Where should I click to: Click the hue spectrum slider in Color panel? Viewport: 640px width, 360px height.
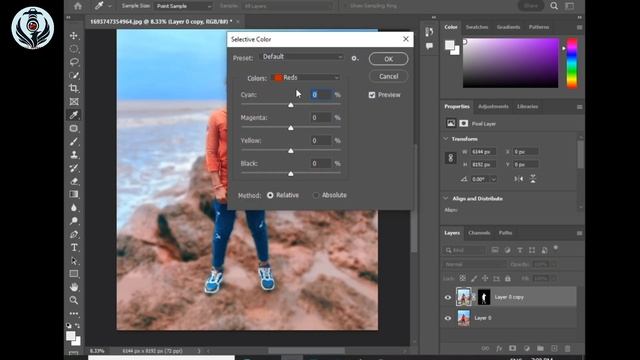(x=572, y=63)
